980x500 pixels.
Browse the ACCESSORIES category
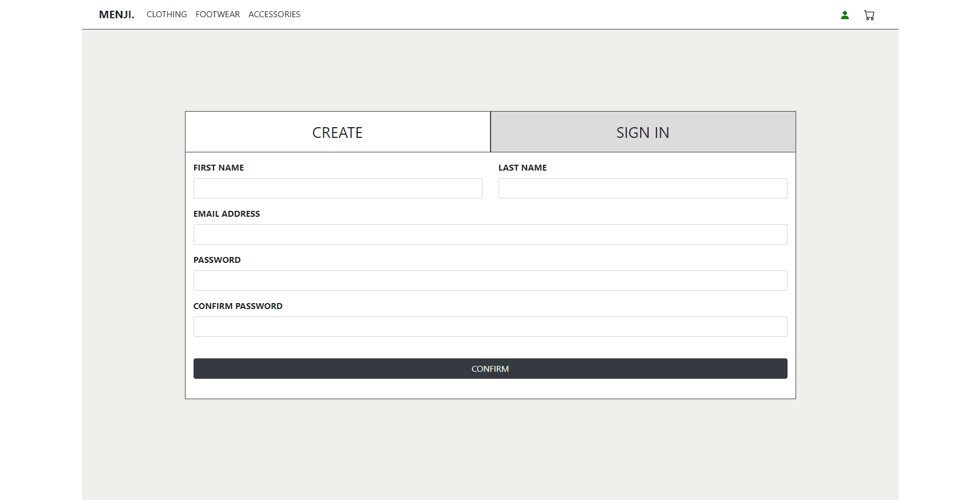[x=274, y=14]
